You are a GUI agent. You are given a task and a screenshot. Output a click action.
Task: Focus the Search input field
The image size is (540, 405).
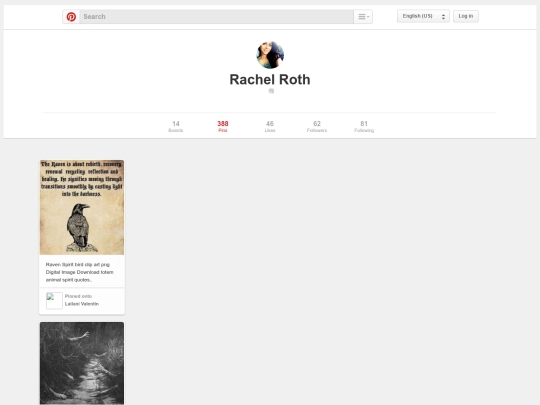pyautogui.click(x=217, y=17)
